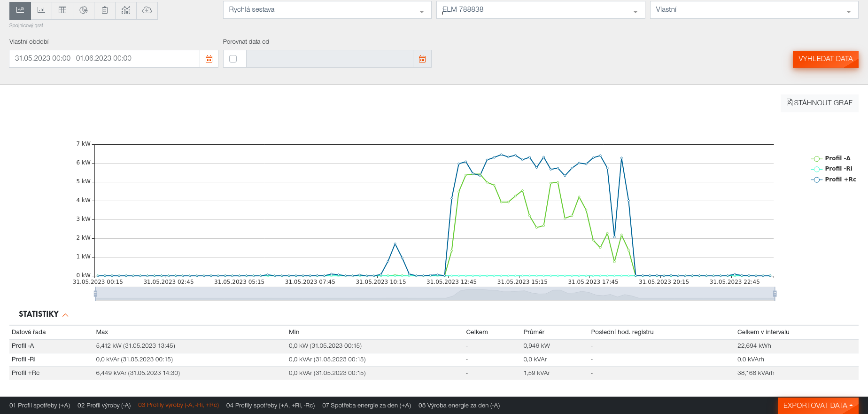The height and width of the screenshot is (414, 868).
Task: Click the Profil -A total 22,694 kWh cell
Action: [x=754, y=346]
